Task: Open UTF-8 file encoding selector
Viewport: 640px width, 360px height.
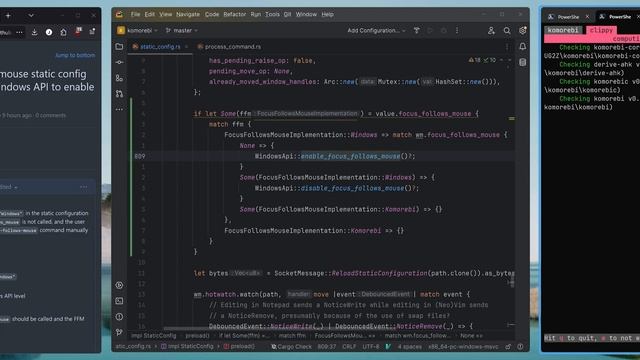Action: pos(371,347)
